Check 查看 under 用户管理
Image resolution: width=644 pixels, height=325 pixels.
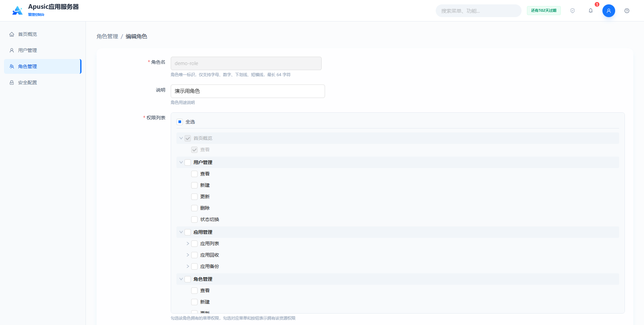point(195,174)
